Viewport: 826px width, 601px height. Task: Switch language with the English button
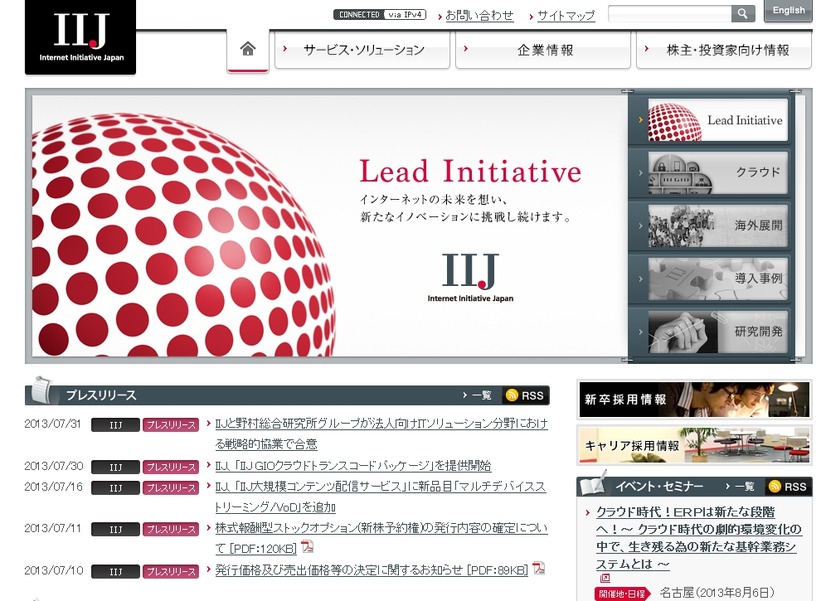click(788, 11)
